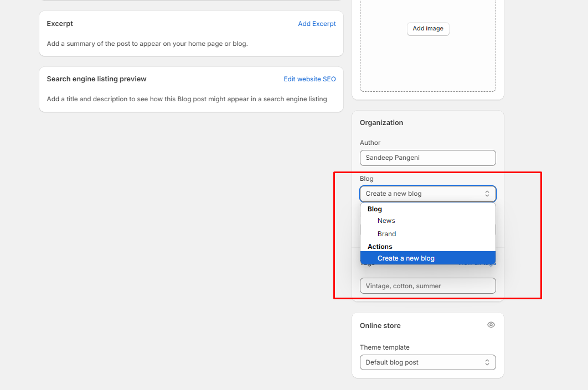Image resolution: width=588 pixels, height=390 pixels.
Task: Open Edit website SEO
Action: [x=310, y=79]
